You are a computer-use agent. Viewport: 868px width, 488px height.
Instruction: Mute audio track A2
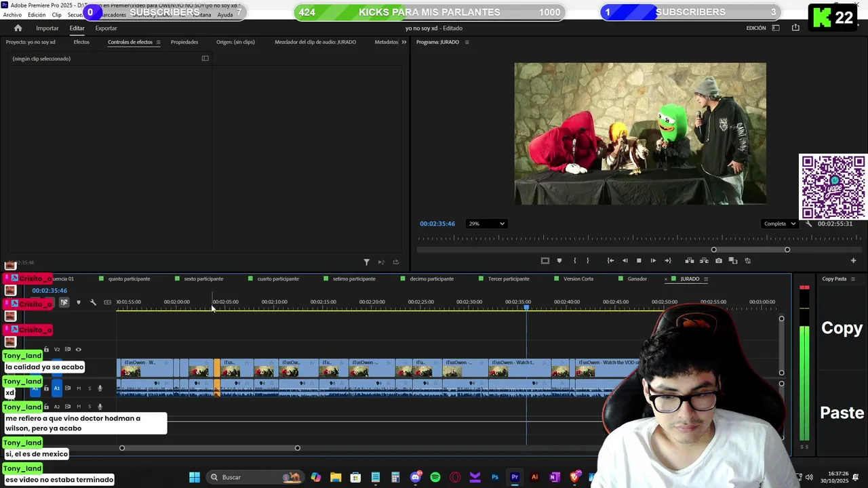(78, 407)
